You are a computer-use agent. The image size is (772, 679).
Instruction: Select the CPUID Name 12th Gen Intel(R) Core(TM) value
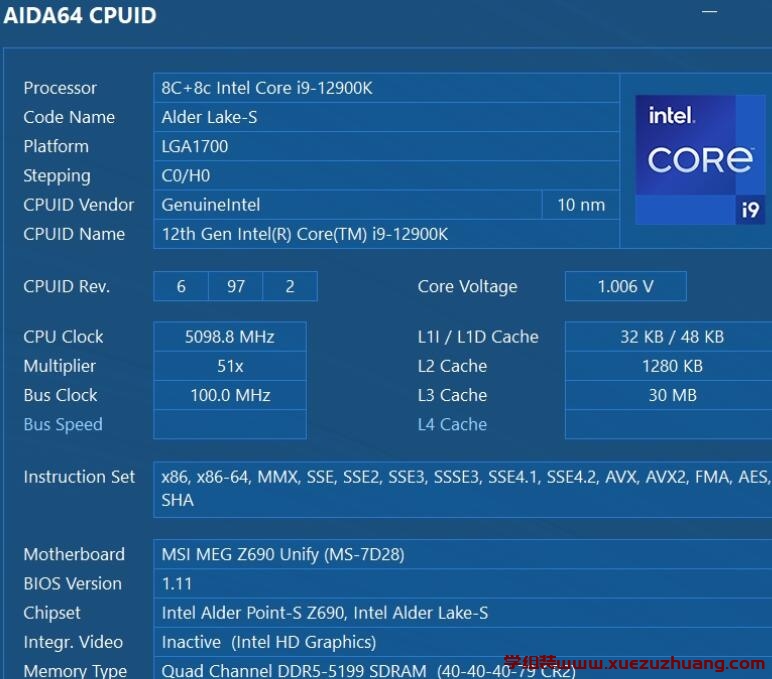386,234
